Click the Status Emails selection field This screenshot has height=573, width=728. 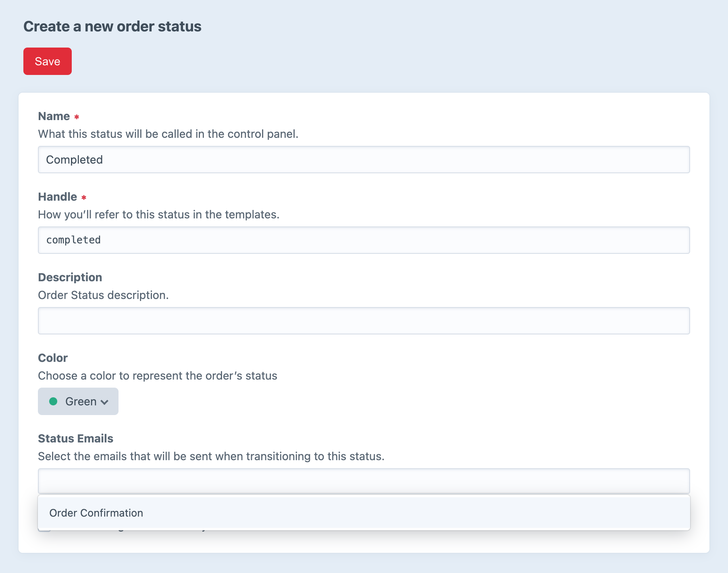point(364,481)
